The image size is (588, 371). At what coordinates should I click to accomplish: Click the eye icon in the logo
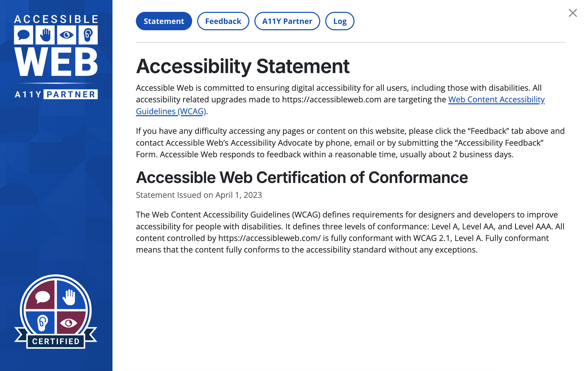pyautogui.click(x=67, y=35)
